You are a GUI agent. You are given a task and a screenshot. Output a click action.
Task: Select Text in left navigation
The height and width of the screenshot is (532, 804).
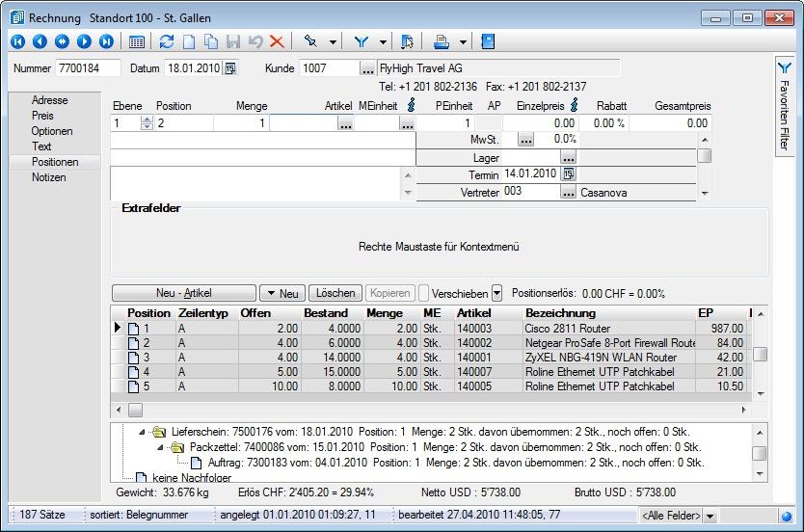click(x=41, y=146)
